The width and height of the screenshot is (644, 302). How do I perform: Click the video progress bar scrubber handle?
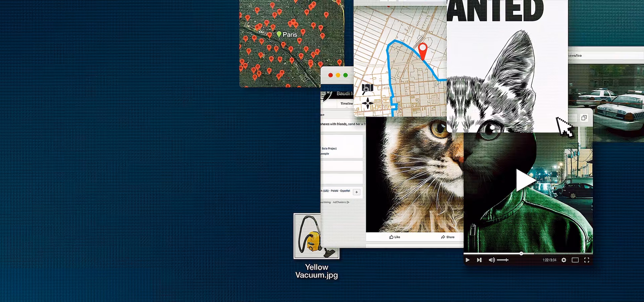pyautogui.click(x=521, y=254)
